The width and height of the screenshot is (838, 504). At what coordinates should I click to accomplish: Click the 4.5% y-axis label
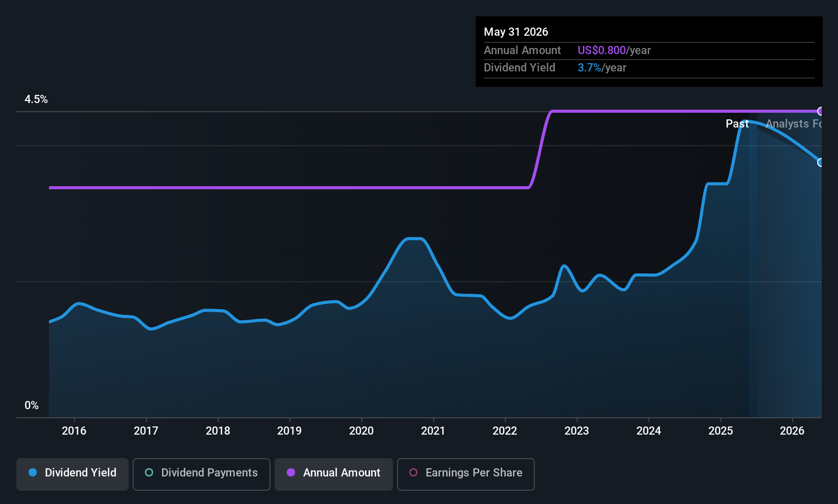coord(36,99)
